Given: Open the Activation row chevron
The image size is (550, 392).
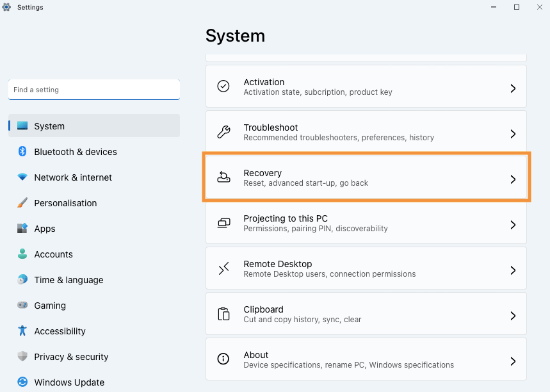Looking at the screenshot, I should [x=513, y=88].
